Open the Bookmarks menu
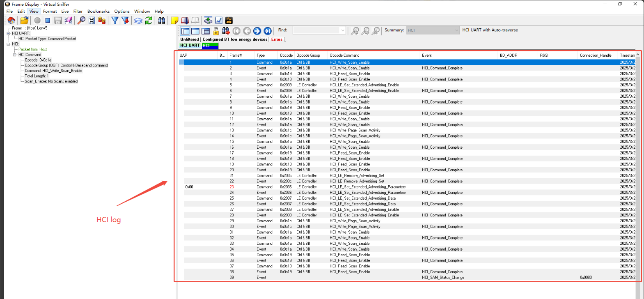 coord(99,11)
